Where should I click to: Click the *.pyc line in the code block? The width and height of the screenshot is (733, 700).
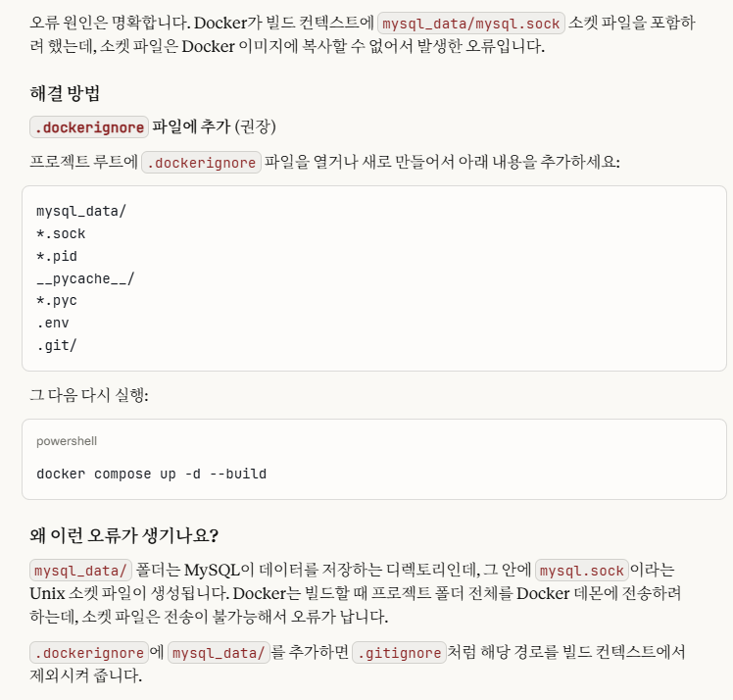point(57,300)
